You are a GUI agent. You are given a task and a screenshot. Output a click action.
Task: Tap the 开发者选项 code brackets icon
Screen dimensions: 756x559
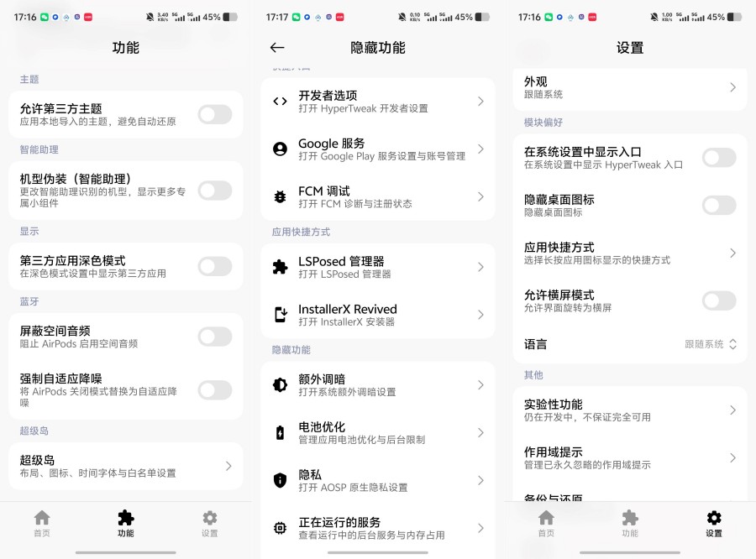coord(280,102)
